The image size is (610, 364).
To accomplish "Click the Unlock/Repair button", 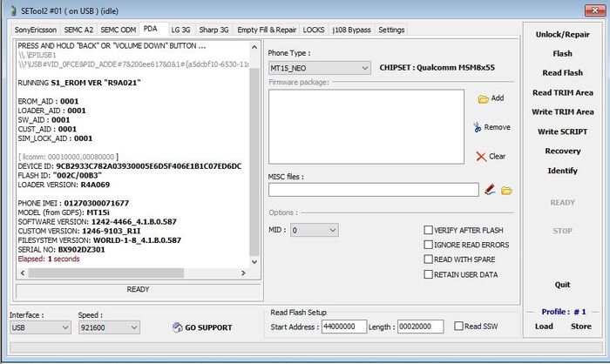I will tap(563, 35).
